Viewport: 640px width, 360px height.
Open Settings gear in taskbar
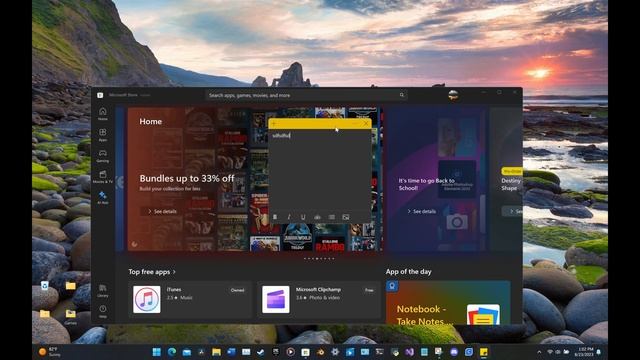click(x=335, y=352)
